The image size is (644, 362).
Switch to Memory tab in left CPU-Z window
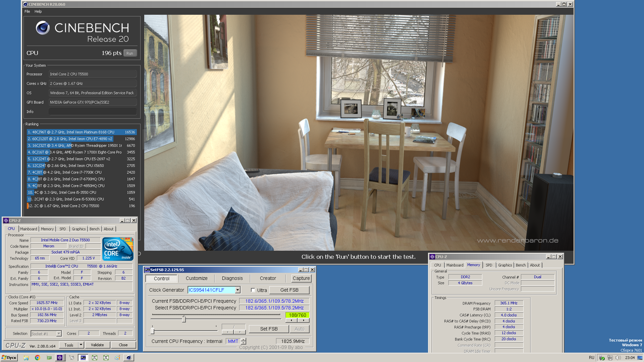pyautogui.click(x=47, y=229)
